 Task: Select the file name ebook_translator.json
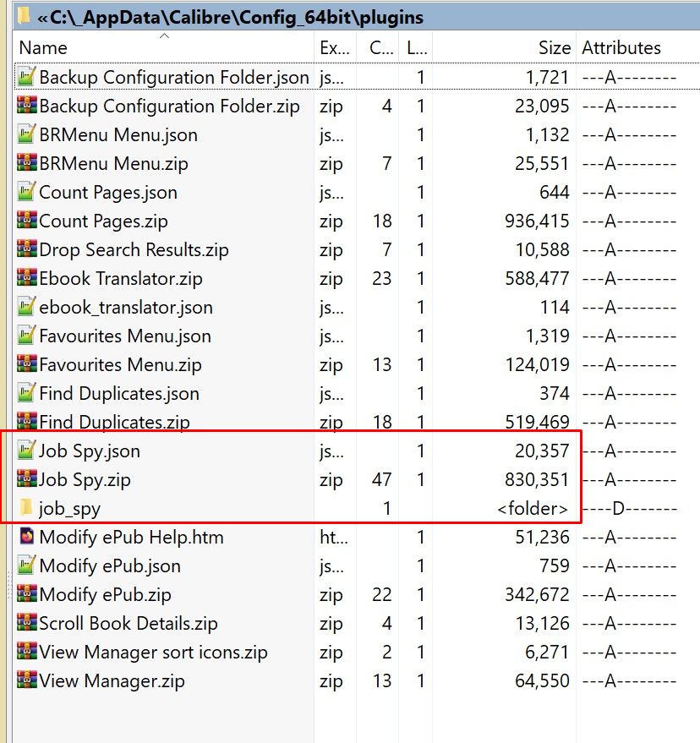point(126,308)
